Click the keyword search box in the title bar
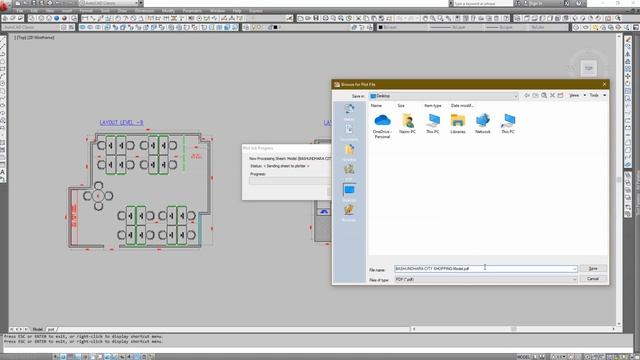 click(x=483, y=3)
